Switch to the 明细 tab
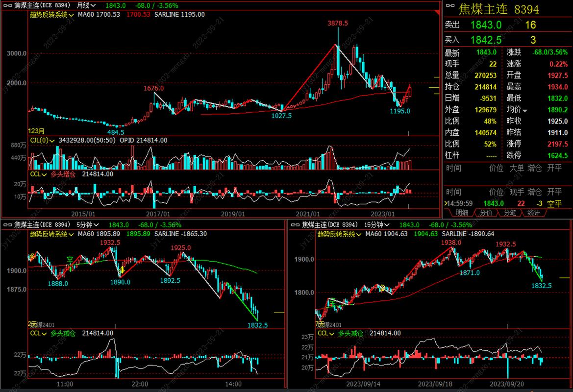This screenshot has width=573, height=392. tap(462, 213)
